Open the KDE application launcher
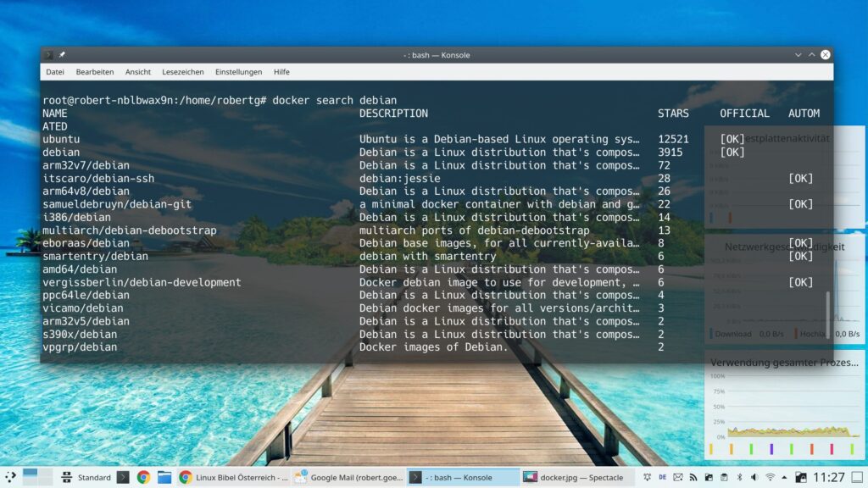Viewport: 868px width, 488px height. tap(10, 477)
